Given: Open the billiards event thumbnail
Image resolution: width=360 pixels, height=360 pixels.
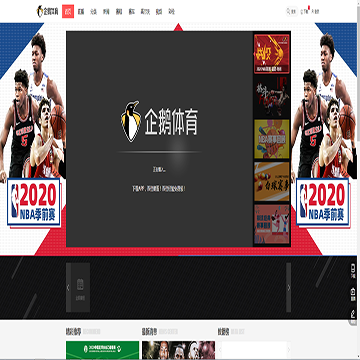Looking at the screenshot, I should (272, 182).
